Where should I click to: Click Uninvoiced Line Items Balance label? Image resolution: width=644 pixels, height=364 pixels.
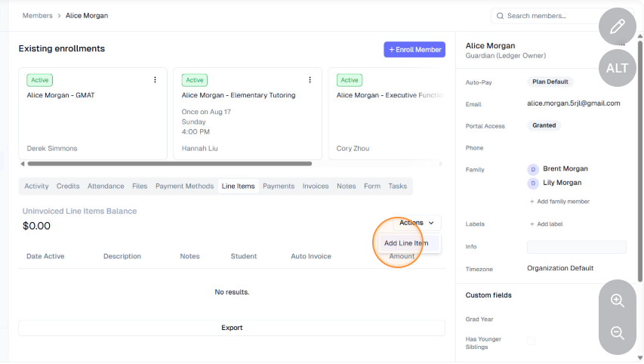pos(79,211)
